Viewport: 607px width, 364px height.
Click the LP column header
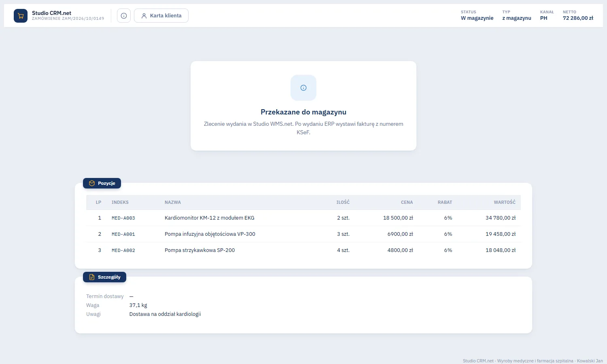click(98, 202)
